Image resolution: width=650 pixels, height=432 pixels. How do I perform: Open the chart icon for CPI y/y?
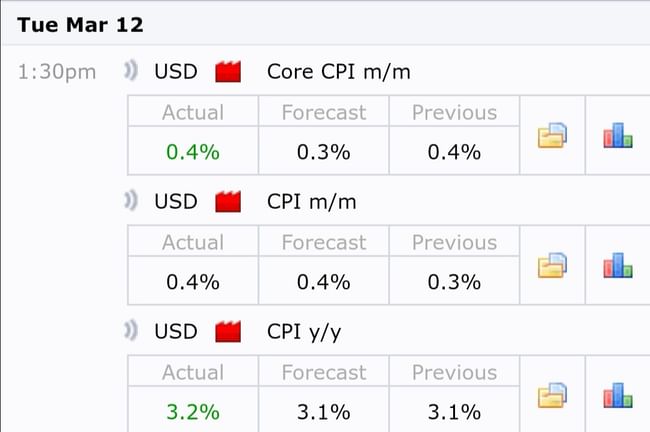(617, 396)
